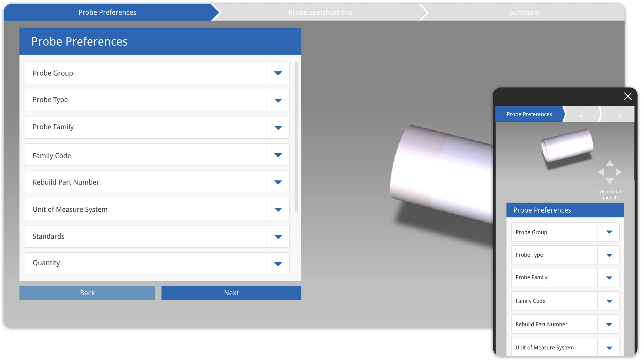This screenshot has width=644, height=364.
Task: Click the rotate-down arrow on mobile model
Action: point(609,181)
